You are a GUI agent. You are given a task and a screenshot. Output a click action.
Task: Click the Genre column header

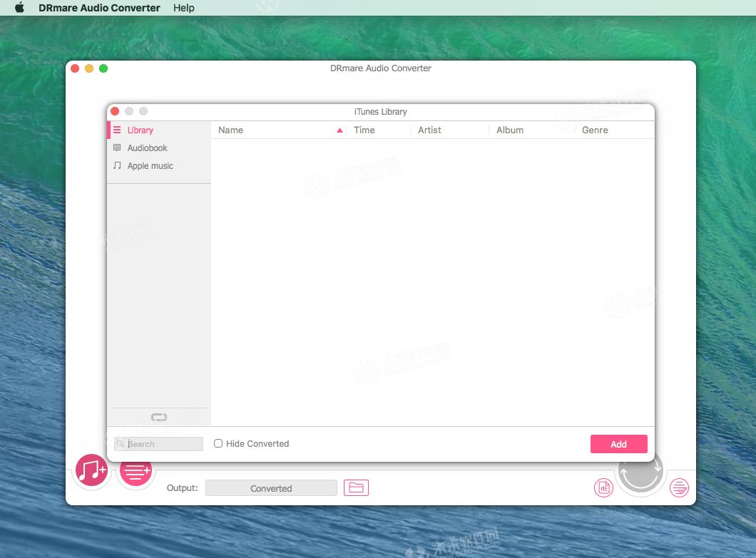point(595,130)
